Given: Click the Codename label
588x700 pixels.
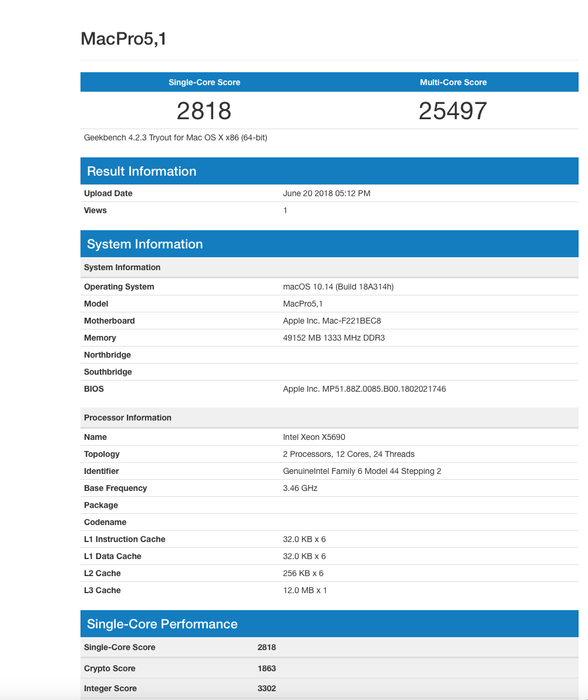Looking at the screenshot, I should point(105,522).
